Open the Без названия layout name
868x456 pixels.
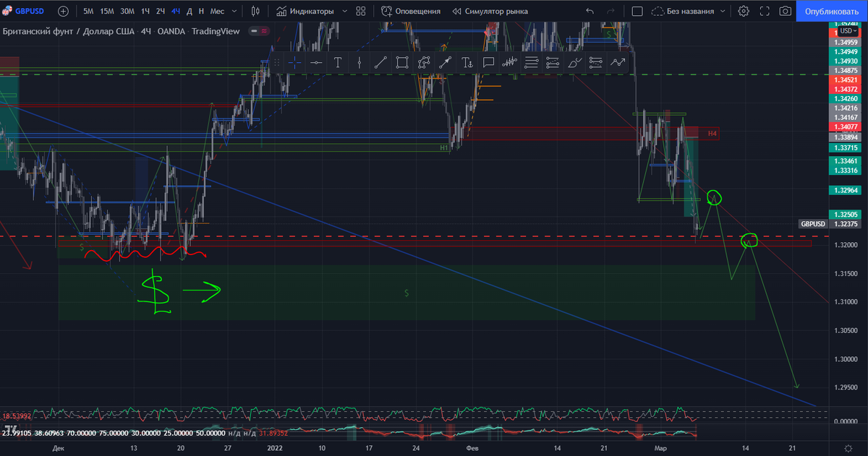[x=684, y=11]
